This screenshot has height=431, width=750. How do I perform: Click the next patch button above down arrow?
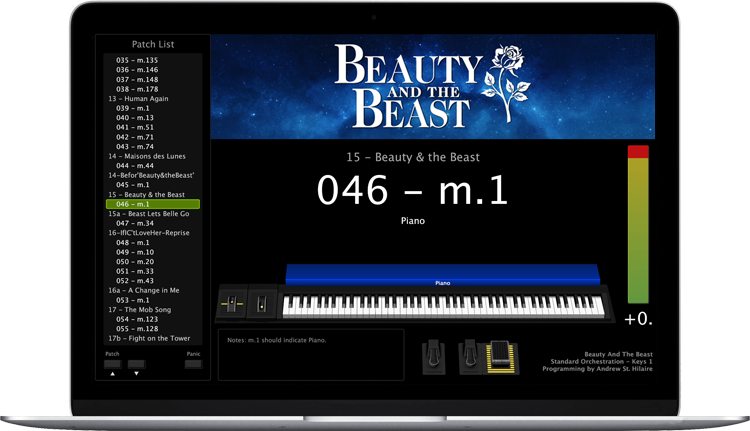[136, 364]
